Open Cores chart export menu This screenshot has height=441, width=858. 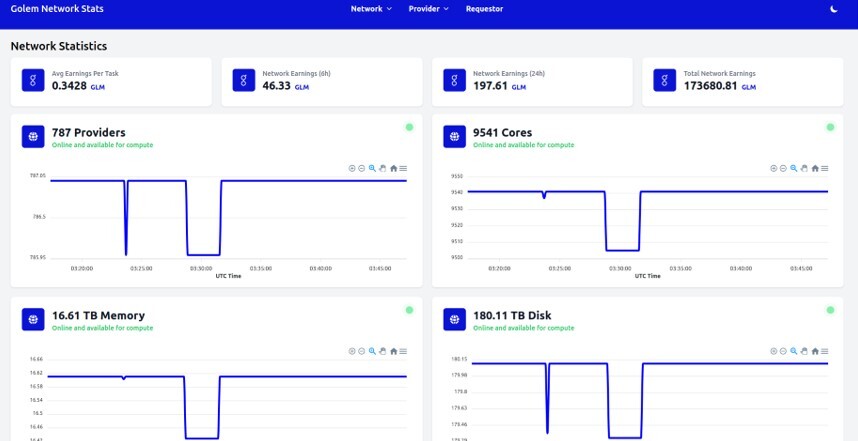pos(825,169)
